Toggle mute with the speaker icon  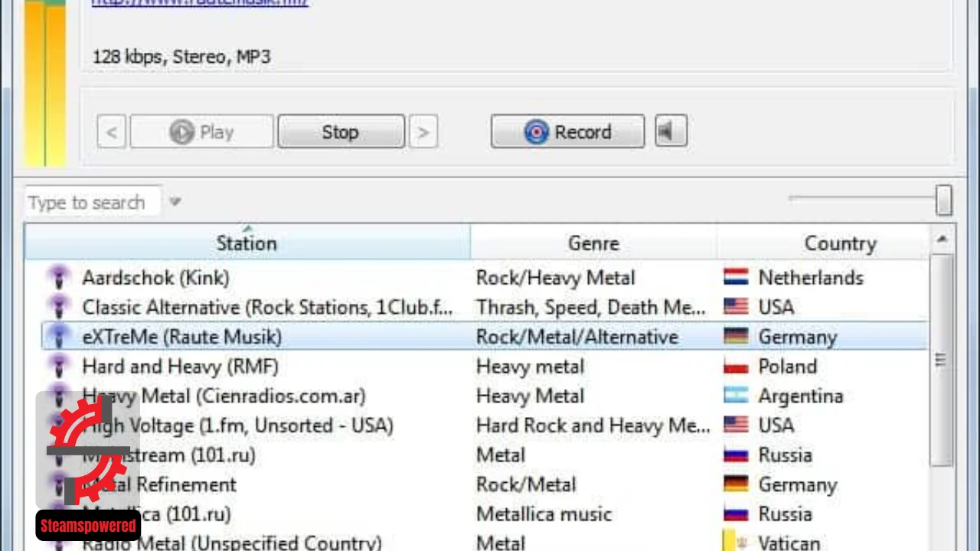(x=671, y=132)
